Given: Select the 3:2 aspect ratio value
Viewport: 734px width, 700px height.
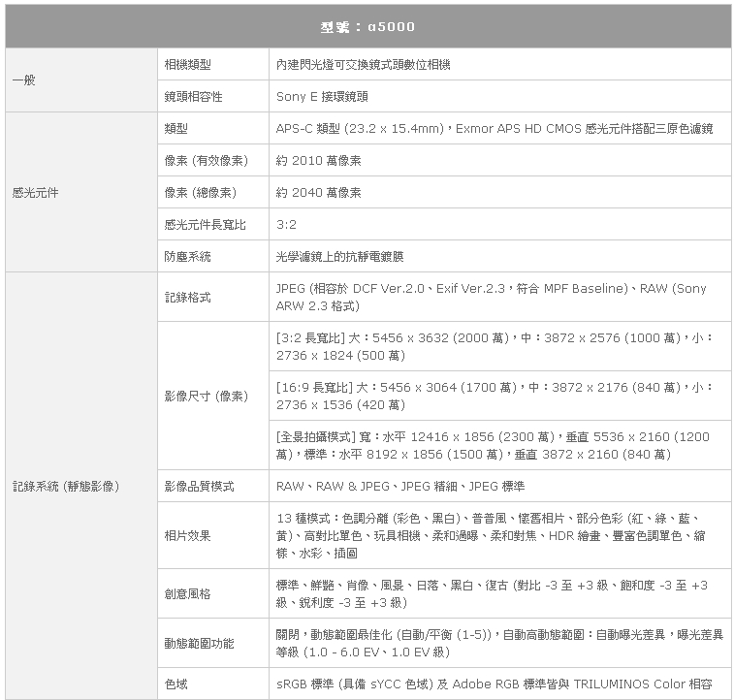Looking at the screenshot, I should click(286, 225).
